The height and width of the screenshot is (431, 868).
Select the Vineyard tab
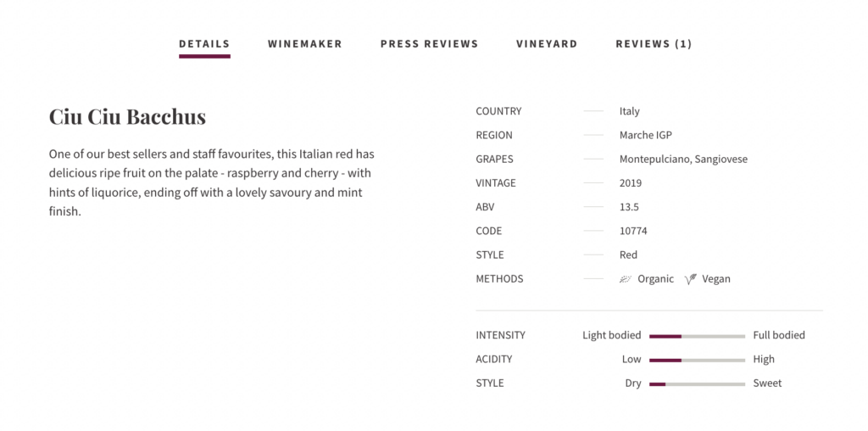(547, 44)
